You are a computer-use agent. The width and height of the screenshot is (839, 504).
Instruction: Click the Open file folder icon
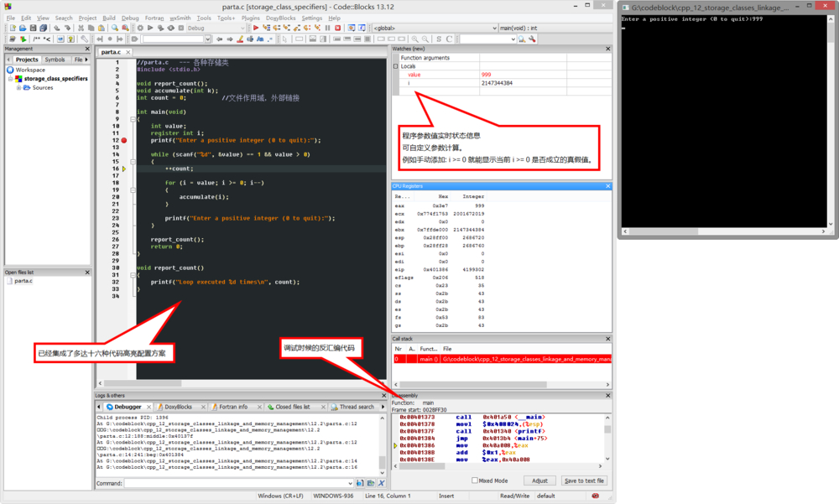22,28
